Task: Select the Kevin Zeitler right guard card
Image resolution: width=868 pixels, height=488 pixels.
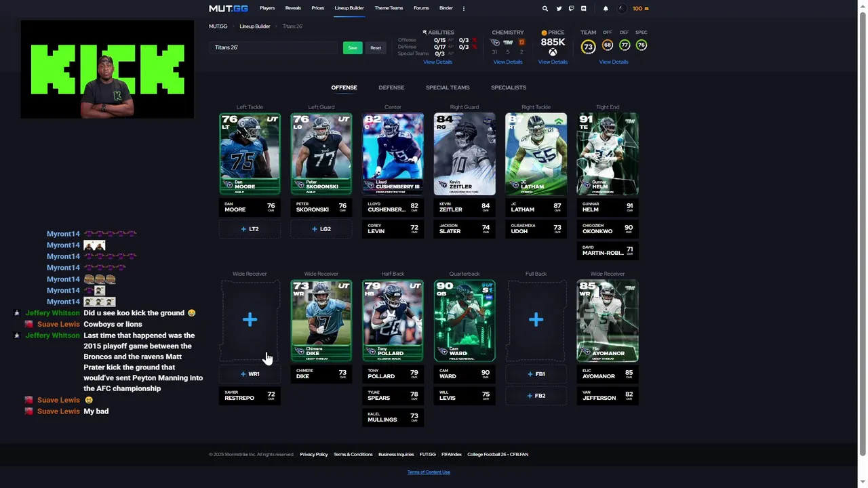Action: 465,154
